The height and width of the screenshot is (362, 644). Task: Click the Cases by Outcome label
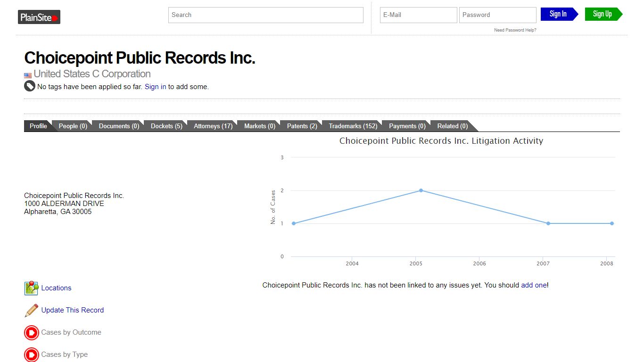coord(71,332)
